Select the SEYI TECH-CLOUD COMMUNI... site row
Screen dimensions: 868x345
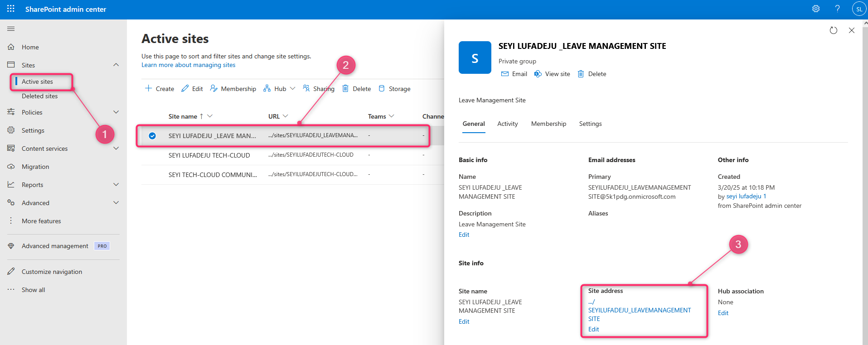coord(292,174)
